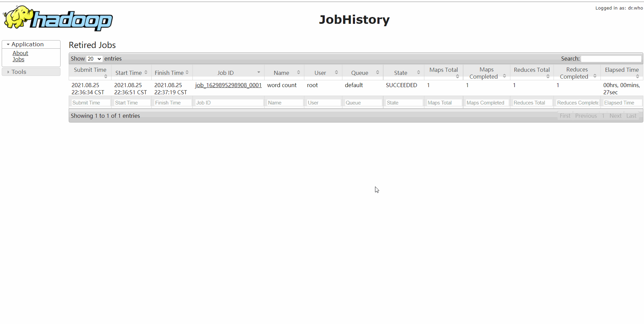Open job_1629895298908_0001 details
644x324 pixels.
click(x=228, y=85)
